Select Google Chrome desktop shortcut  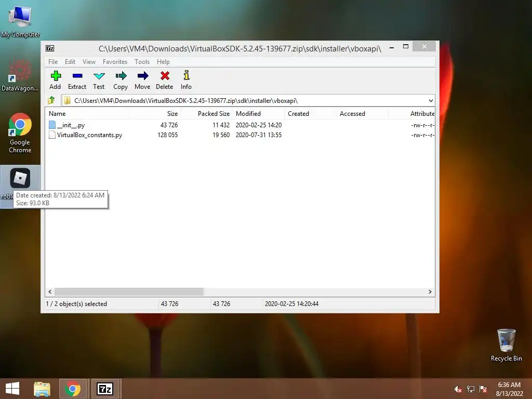[20, 133]
